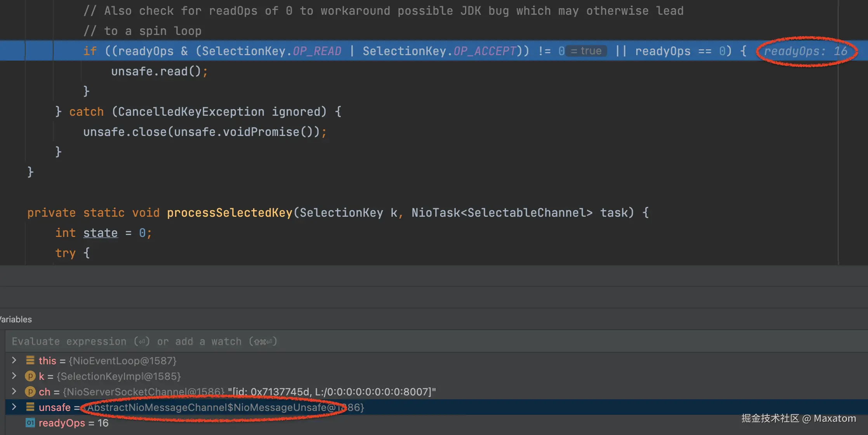Click the OP_ACCEPT constant in the condition
This screenshot has width=868, height=435.
[485, 51]
